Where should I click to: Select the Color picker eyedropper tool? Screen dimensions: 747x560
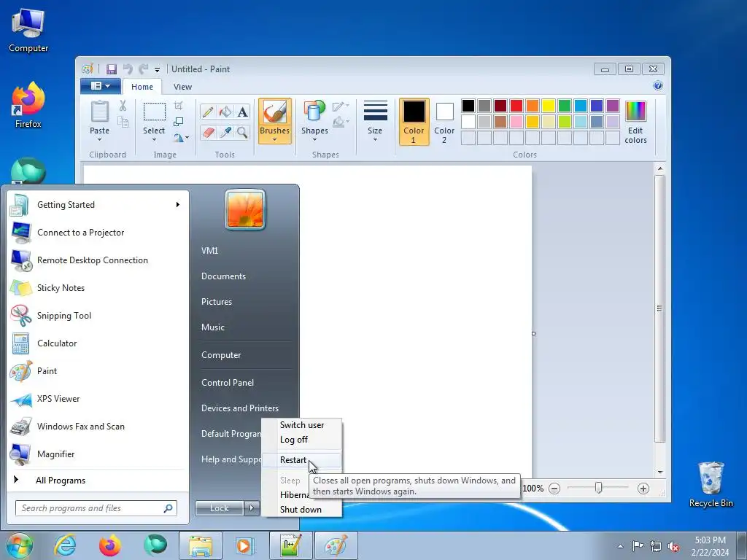225,132
